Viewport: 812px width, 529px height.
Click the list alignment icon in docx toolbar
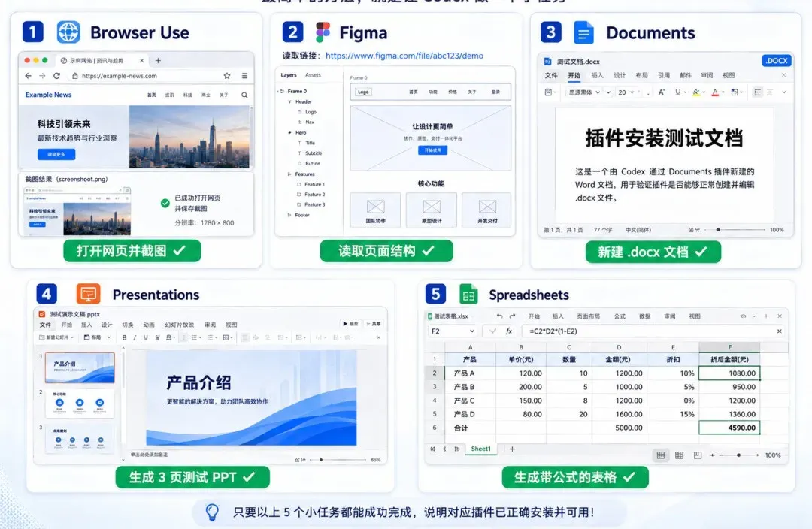point(758,92)
